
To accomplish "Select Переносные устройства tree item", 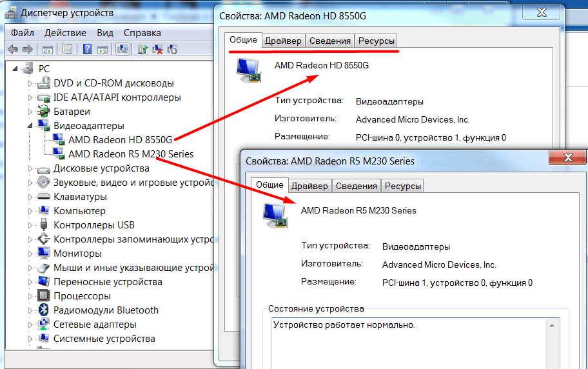I will [x=108, y=282].
